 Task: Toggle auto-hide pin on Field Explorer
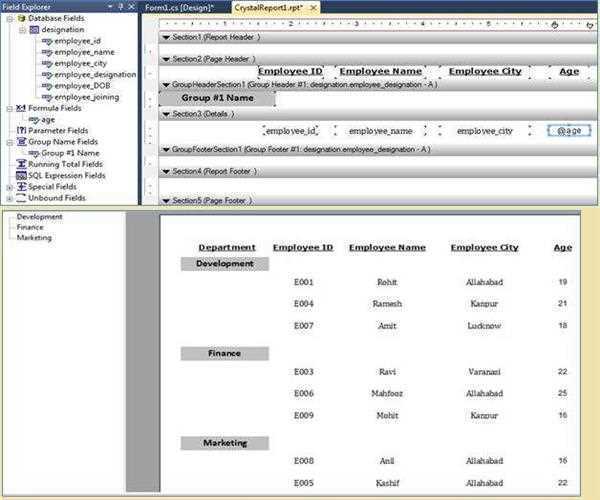tap(120, 6)
